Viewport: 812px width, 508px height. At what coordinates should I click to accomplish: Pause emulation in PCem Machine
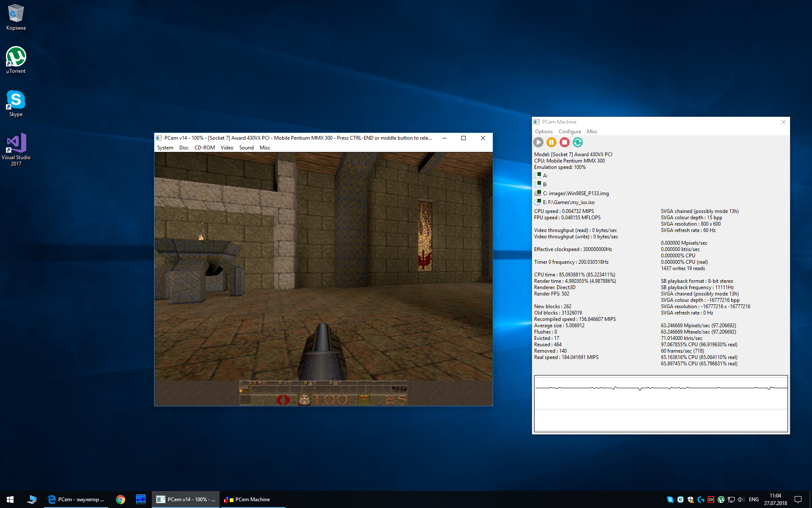coord(551,143)
